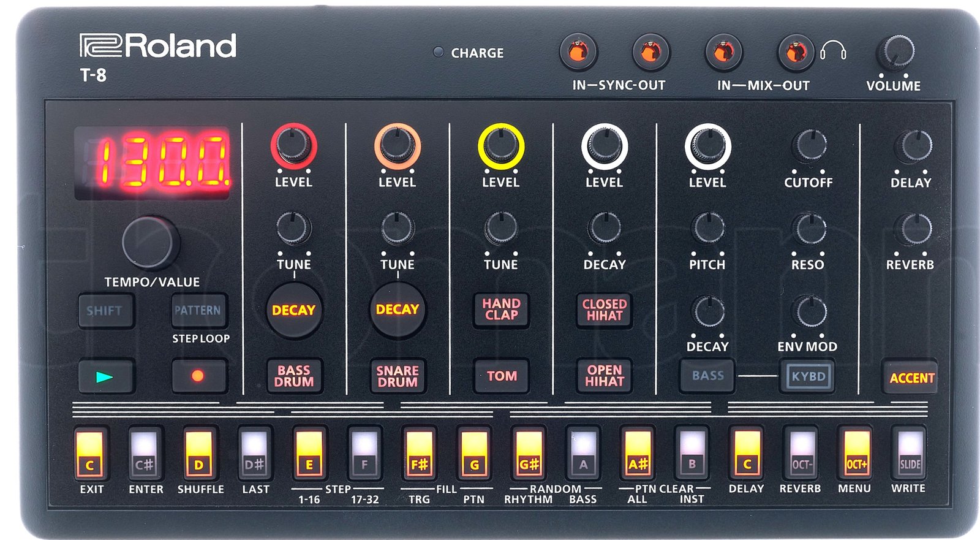Click the STEP LOOP label under PATTERN
The image size is (980, 540).
click(x=201, y=338)
